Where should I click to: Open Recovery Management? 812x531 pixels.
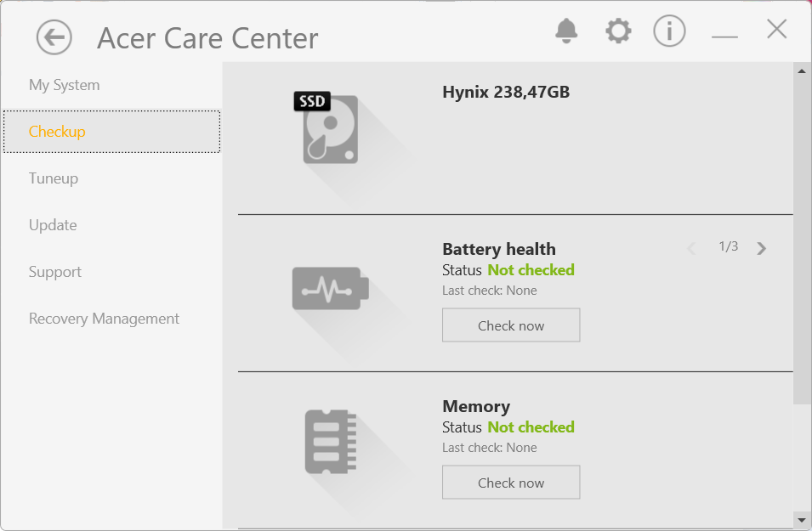(x=104, y=319)
